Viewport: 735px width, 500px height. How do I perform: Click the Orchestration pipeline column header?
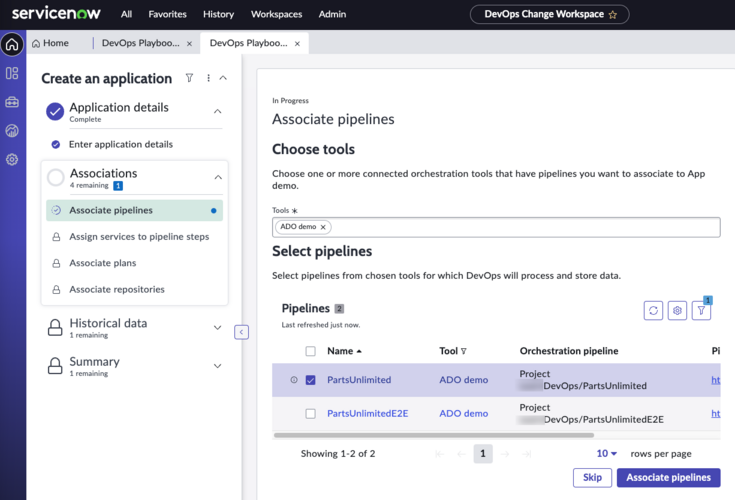pyautogui.click(x=569, y=351)
